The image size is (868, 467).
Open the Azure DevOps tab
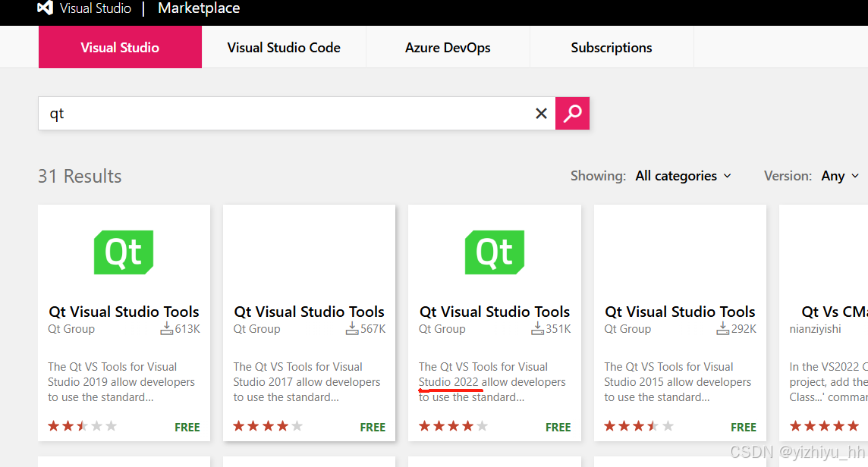448,47
